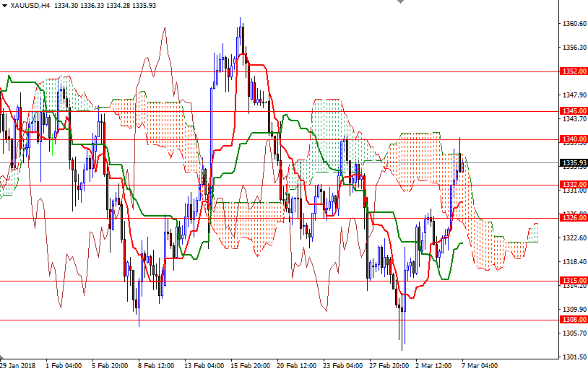Click the 29 Jan 2018 date label
Image resolution: width=588 pixels, height=371 pixels.
[x=20, y=365]
